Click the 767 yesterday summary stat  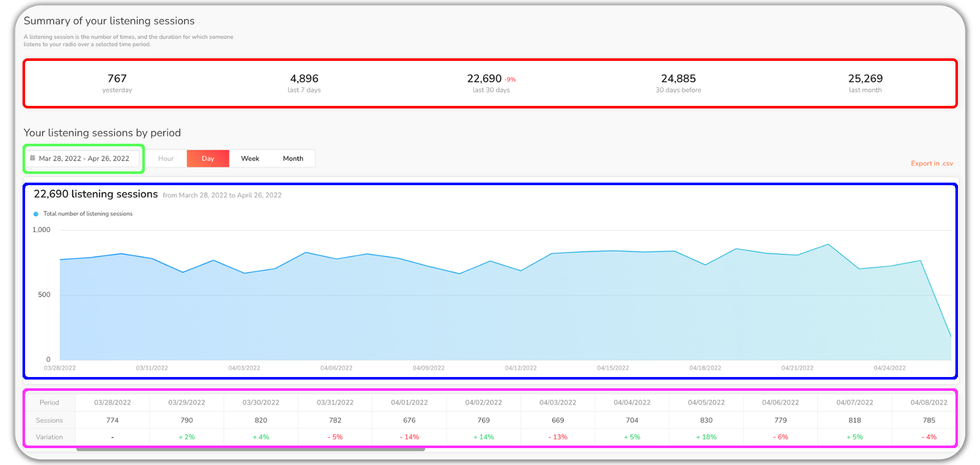117,83
